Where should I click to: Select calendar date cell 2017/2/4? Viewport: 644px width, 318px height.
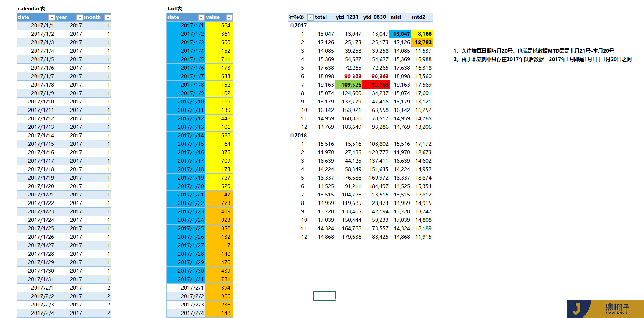pos(36,313)
